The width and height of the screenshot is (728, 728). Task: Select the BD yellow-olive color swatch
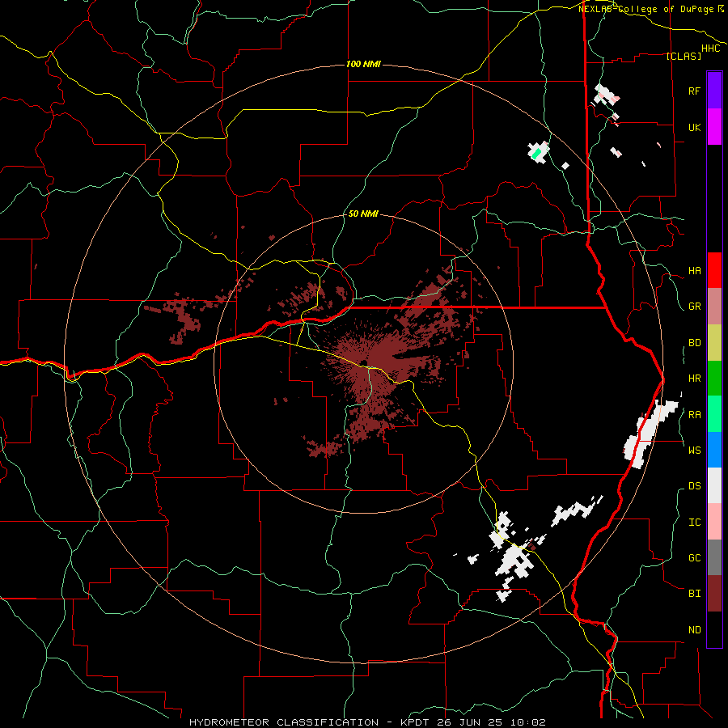point(714,342)
